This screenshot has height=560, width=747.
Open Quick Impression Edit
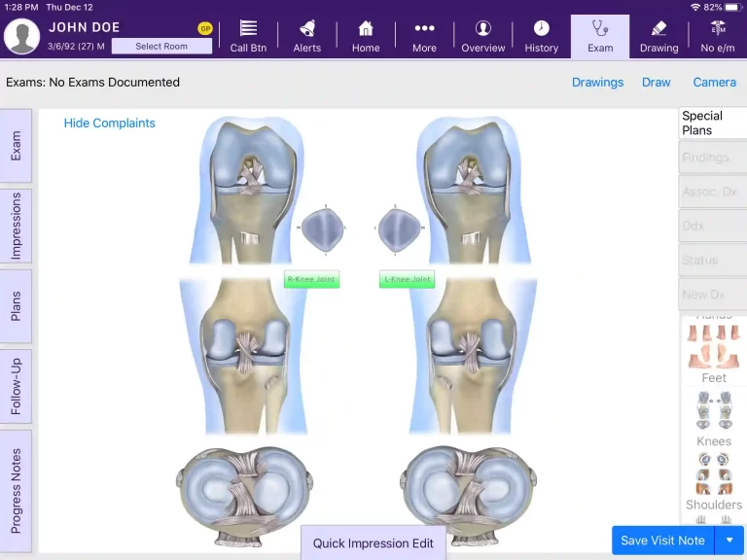(373, 543)
